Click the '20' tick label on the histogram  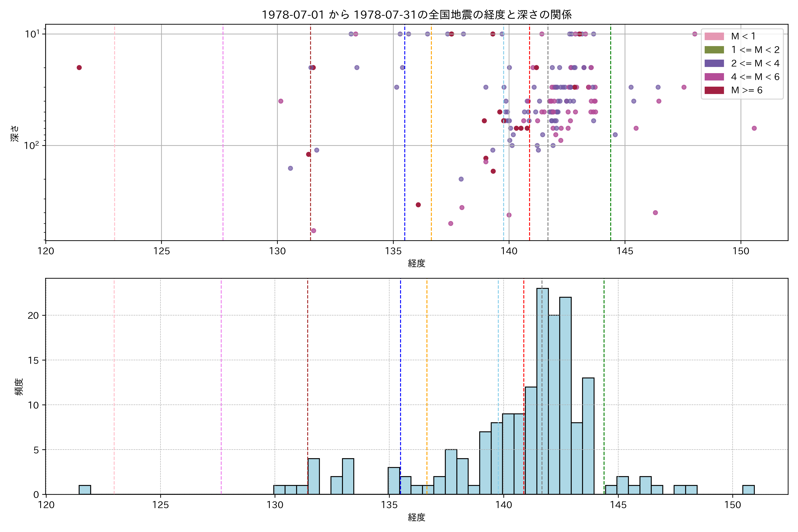point(33,315)
